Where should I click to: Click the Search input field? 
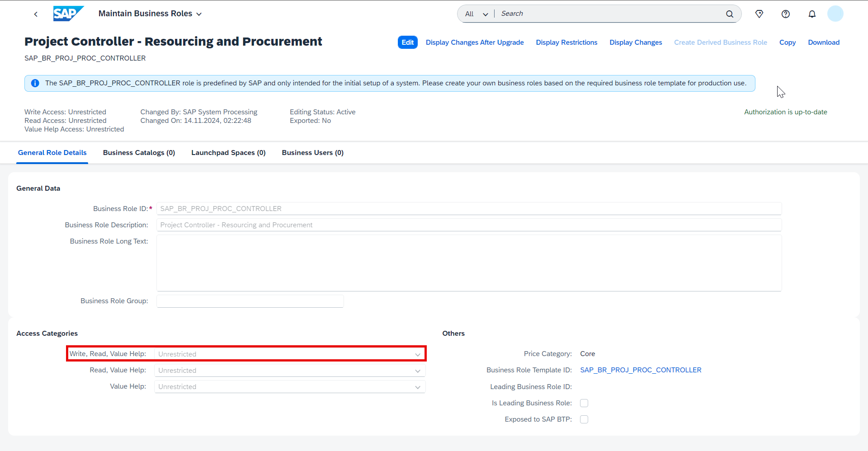click(610, 14)
